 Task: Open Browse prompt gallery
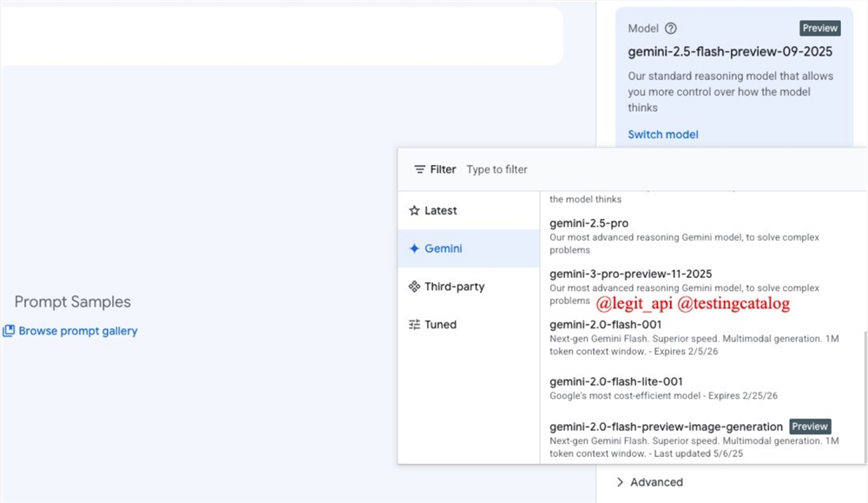pyautogui.click(x=76, y=330)
